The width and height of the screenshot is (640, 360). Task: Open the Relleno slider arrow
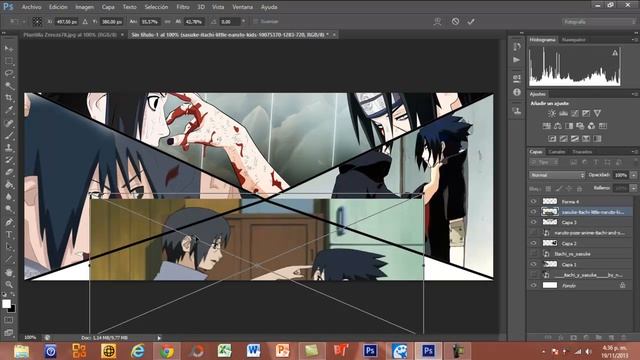click(633, 188)
